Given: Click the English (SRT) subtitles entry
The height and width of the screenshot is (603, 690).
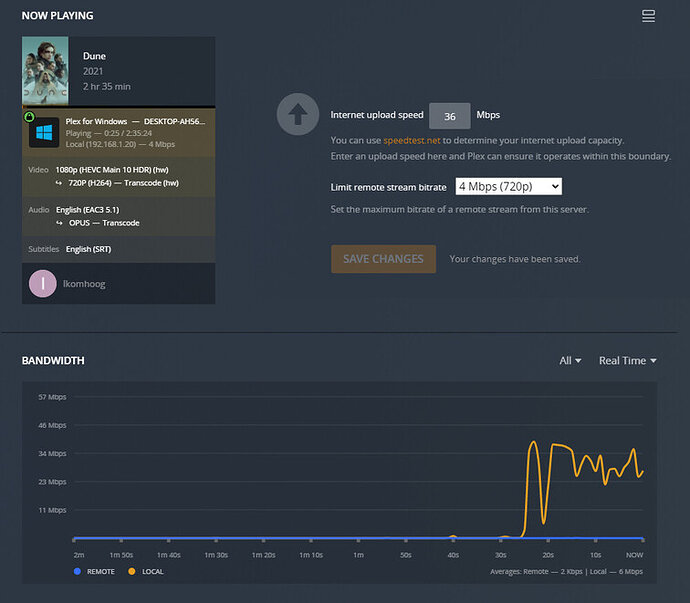Looking at the screenshot, I should point(88,249).
